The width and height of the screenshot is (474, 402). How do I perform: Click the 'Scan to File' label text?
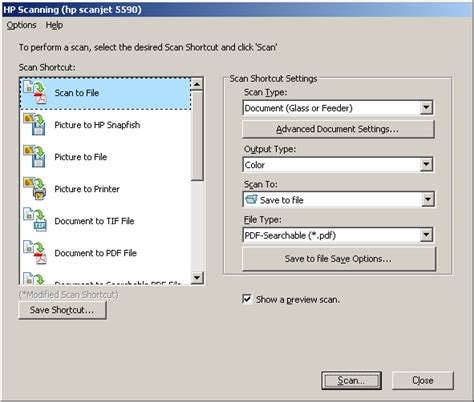77,93
